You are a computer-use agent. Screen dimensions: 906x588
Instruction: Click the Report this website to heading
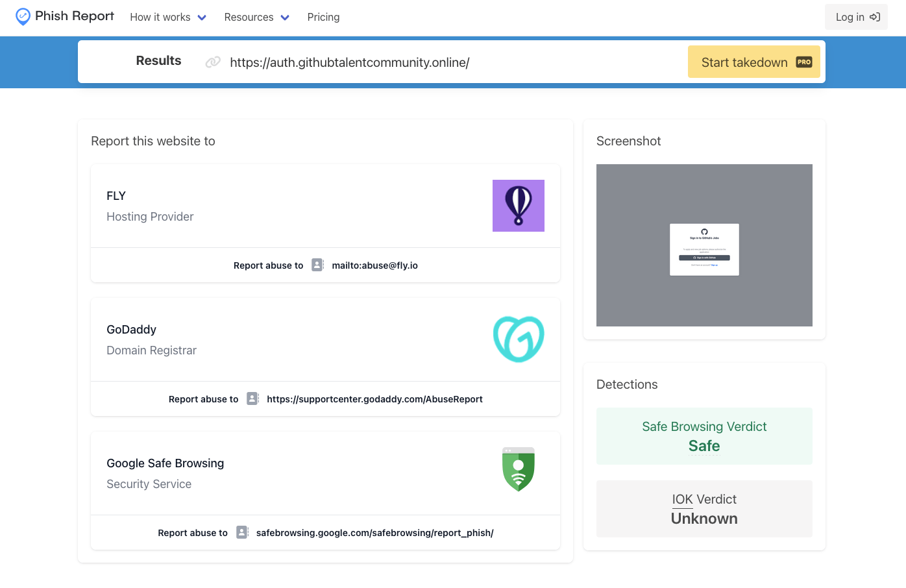[x=153, y=141]
